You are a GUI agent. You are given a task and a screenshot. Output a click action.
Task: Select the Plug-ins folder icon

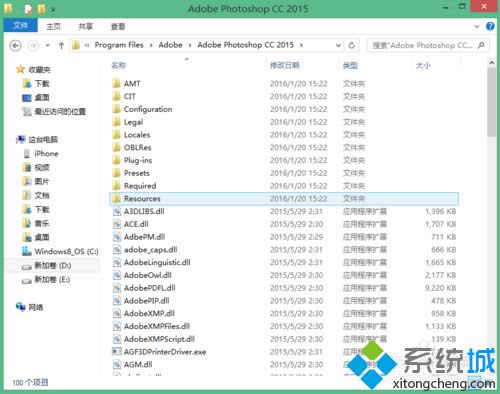pos(116,160)
